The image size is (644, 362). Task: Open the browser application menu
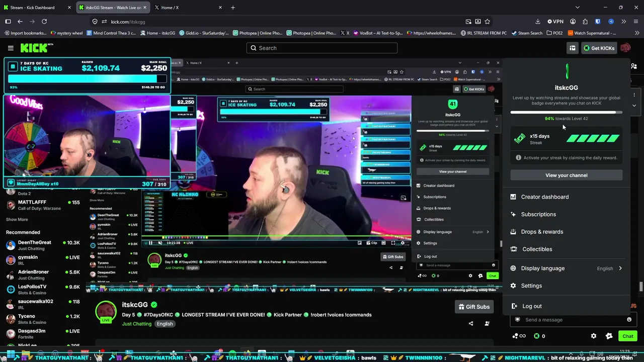click(636, 22)
